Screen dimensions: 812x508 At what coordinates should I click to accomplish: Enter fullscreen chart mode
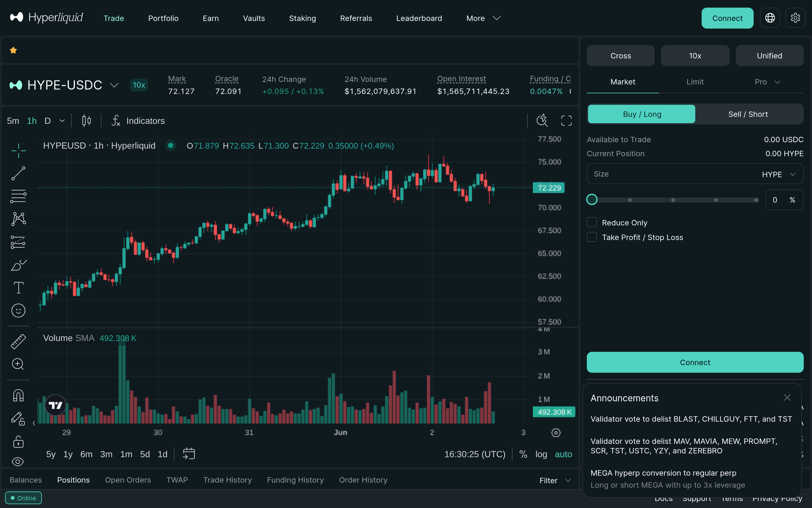[566, 121]
